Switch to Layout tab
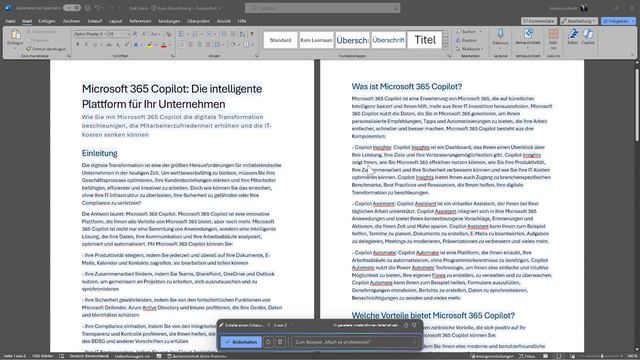This screenshot has height=360, width=640. (116, 21)
